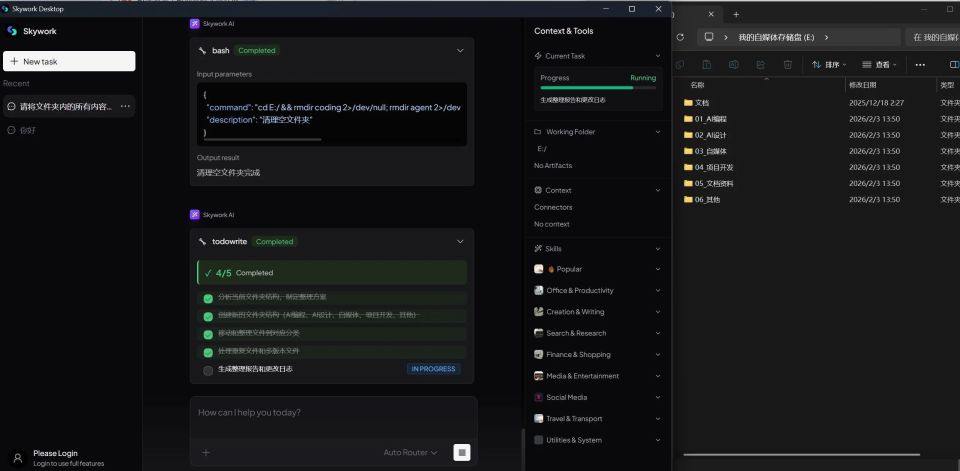Viewport: 960px width, 471px height.
Task: Collapse the Context section
Action: coord(658,190)
